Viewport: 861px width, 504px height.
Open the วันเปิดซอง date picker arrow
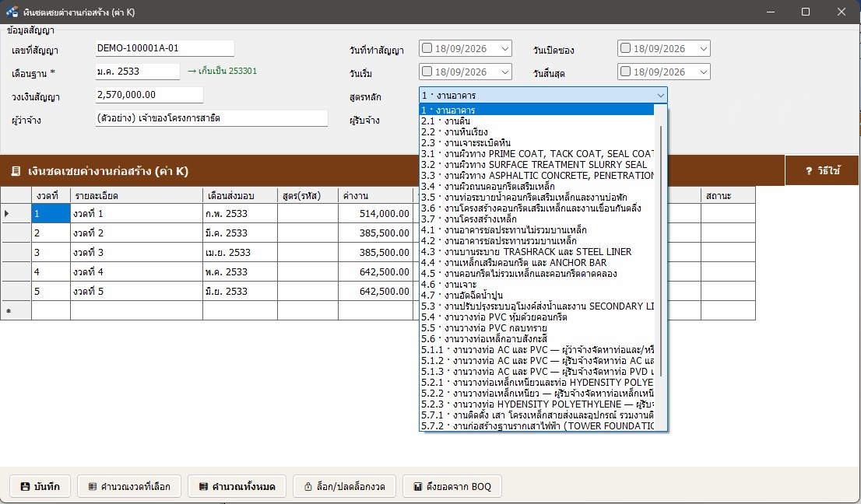[704, 49]
